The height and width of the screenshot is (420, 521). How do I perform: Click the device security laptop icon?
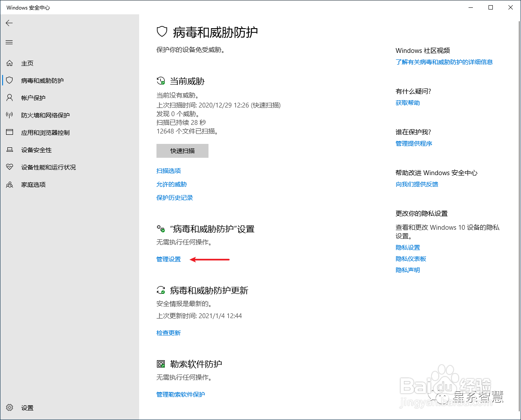coord(10,150)
